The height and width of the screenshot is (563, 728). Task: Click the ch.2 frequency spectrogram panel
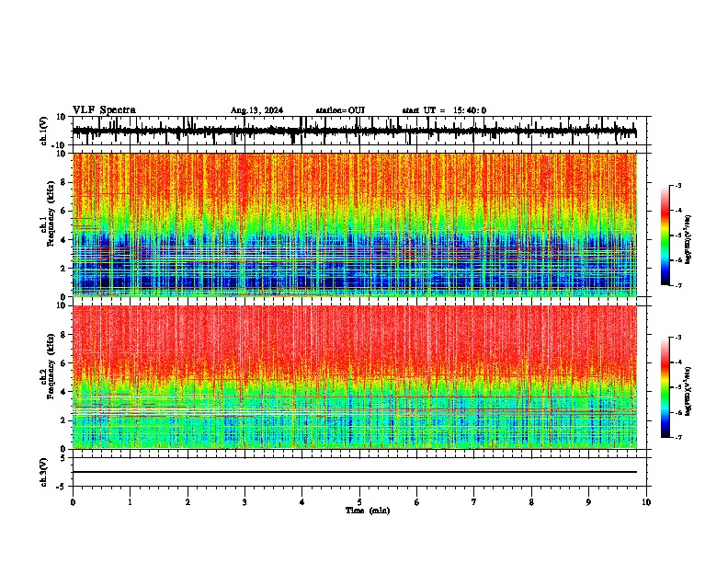[x=354, y=377]
